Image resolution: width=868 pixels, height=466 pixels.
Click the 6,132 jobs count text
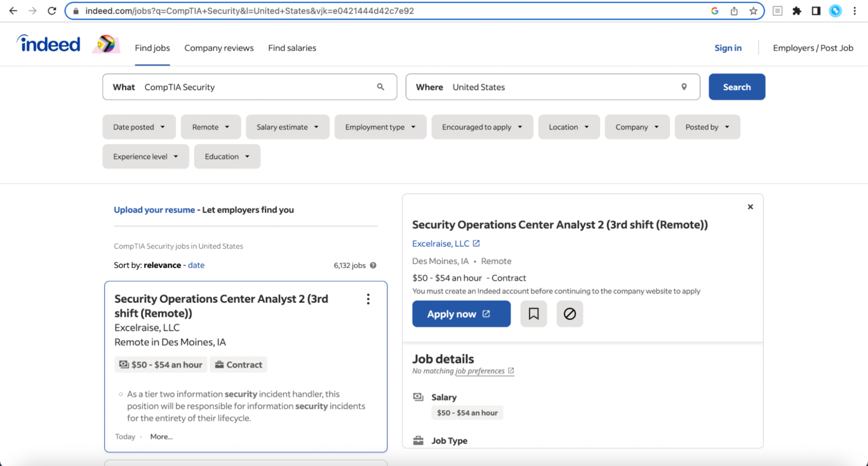[350, 266]
